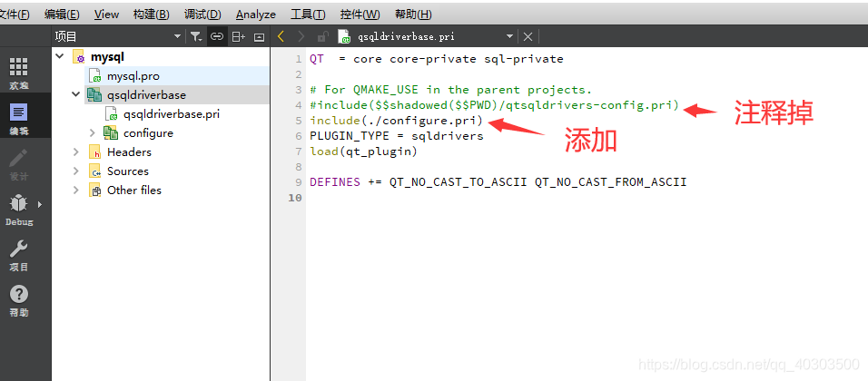
Task: Click the commented include qtsqldrivers-config.pri line
Action: pyautogui.click(x=494, y=105)
